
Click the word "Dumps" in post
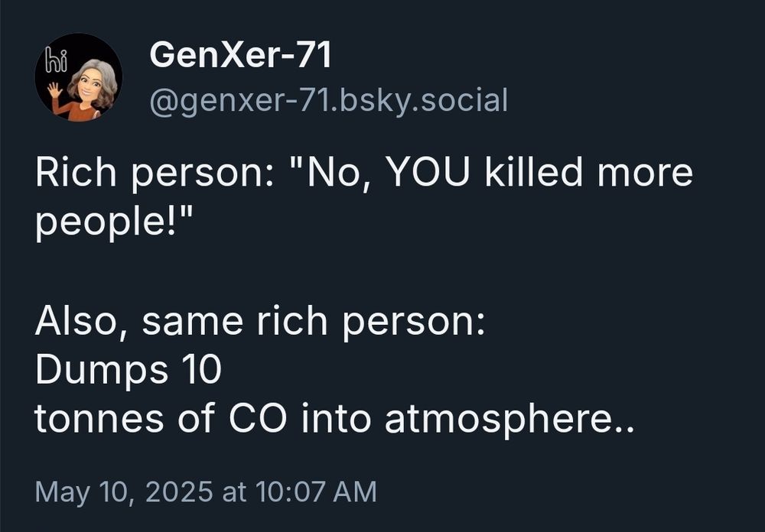tap(102, 371)
